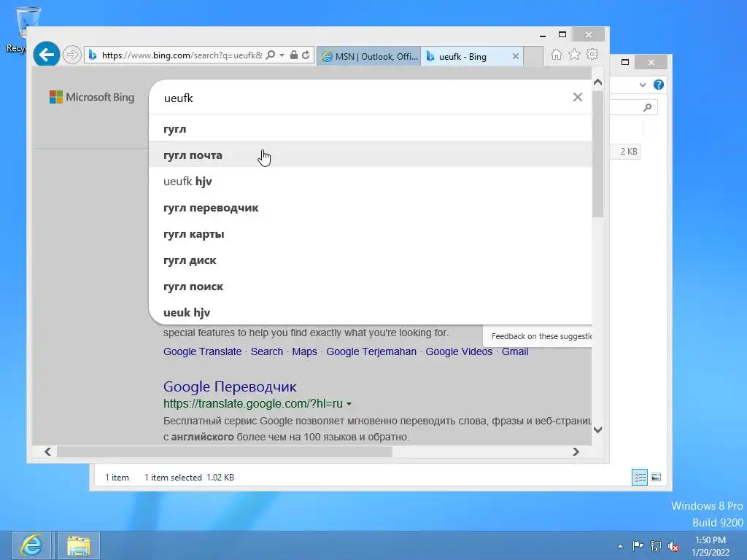747x560 pixels.
Task: Open the address bar autocomplete dropdown arrow
Action: click(x=282, y=55)
